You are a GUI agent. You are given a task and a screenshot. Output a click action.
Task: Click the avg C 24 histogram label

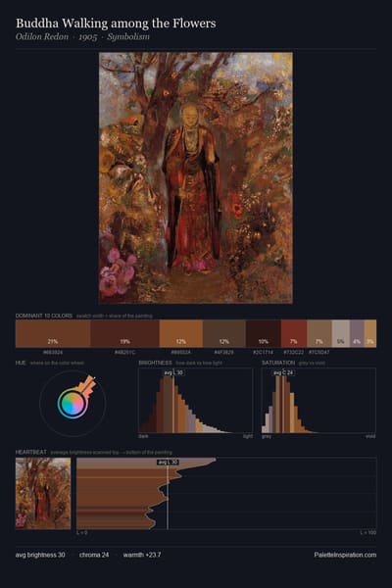click(283, 372)
